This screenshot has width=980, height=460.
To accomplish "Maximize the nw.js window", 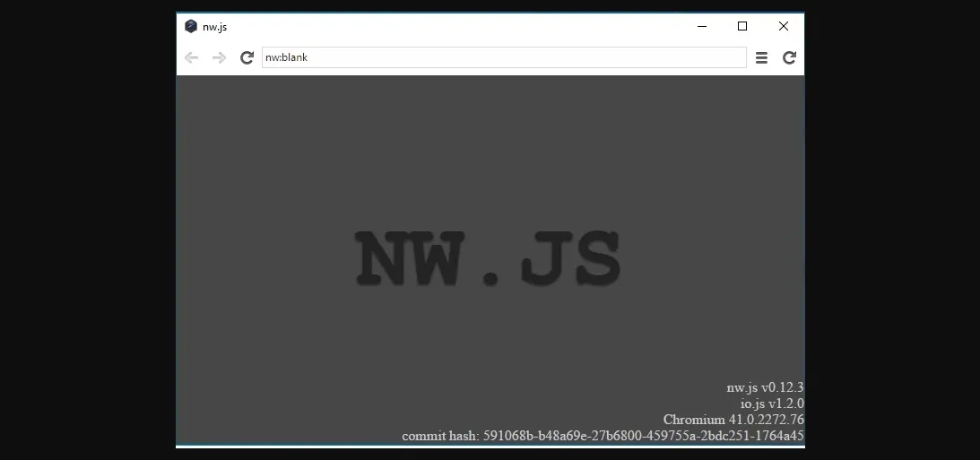I will [742, 27].
